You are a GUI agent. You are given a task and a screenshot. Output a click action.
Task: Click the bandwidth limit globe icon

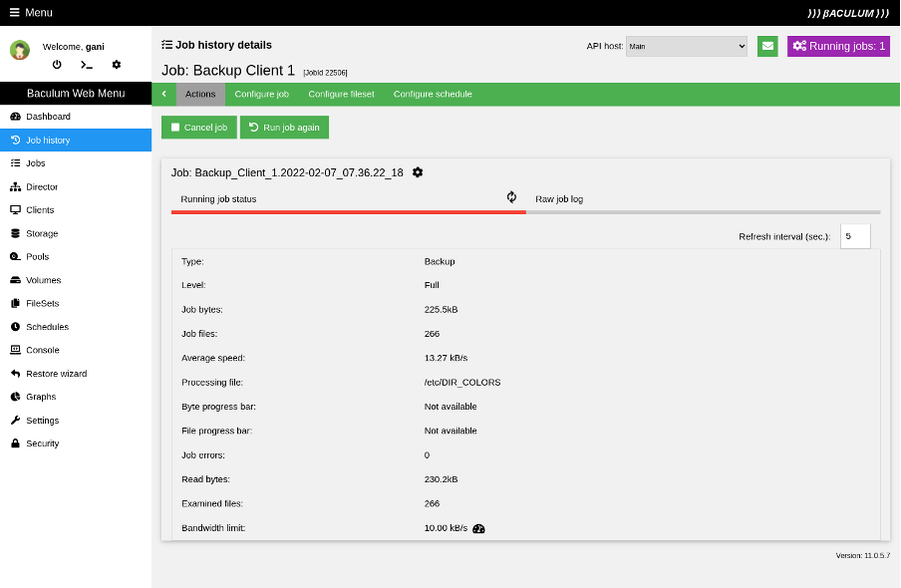pyautogui.click(x=478, y=528)
